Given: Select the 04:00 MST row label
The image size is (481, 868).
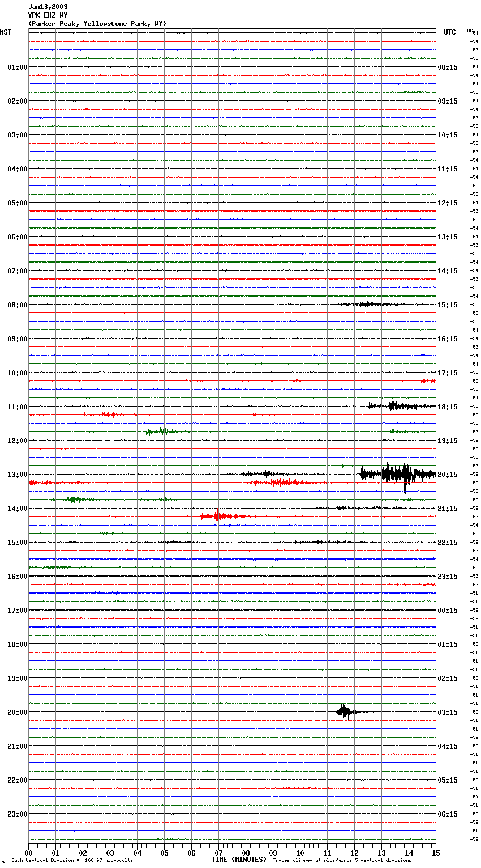Looking at the screenshot, I should tap(18, 169).
